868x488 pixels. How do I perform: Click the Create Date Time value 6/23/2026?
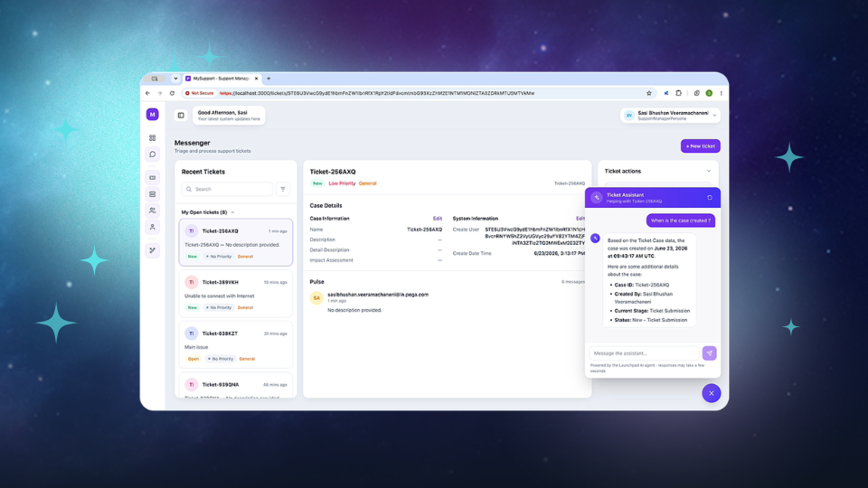click(x=559, y=253)
